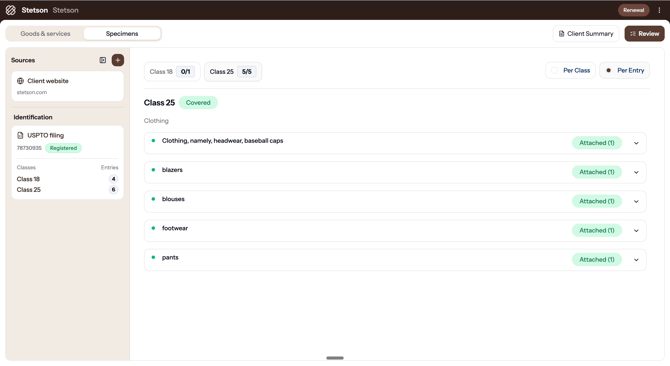670x366 pixels.
Task: Open the Client website source card
Action: coord(68,86)
